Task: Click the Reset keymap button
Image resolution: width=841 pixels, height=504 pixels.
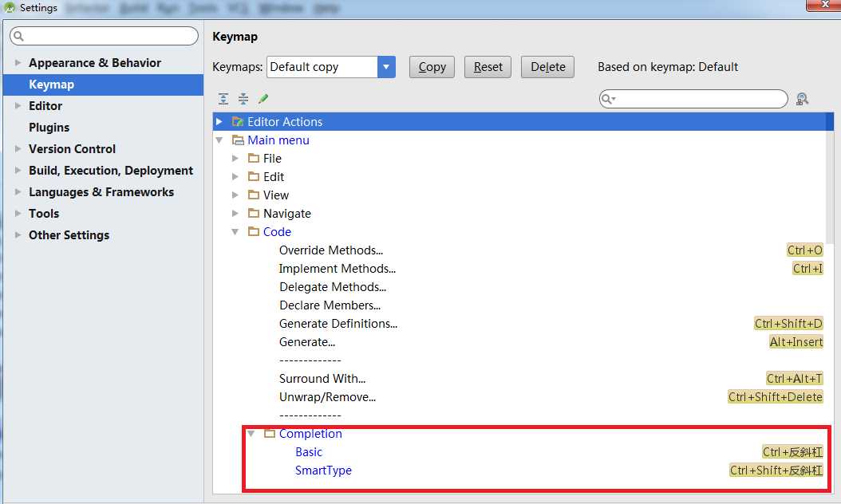Action: [488, 67]
